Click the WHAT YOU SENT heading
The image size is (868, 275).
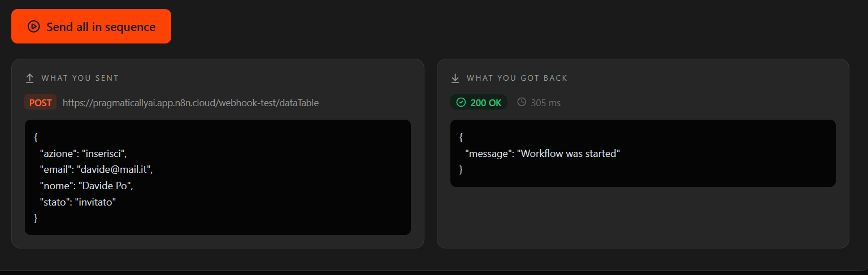coord(80,78)
